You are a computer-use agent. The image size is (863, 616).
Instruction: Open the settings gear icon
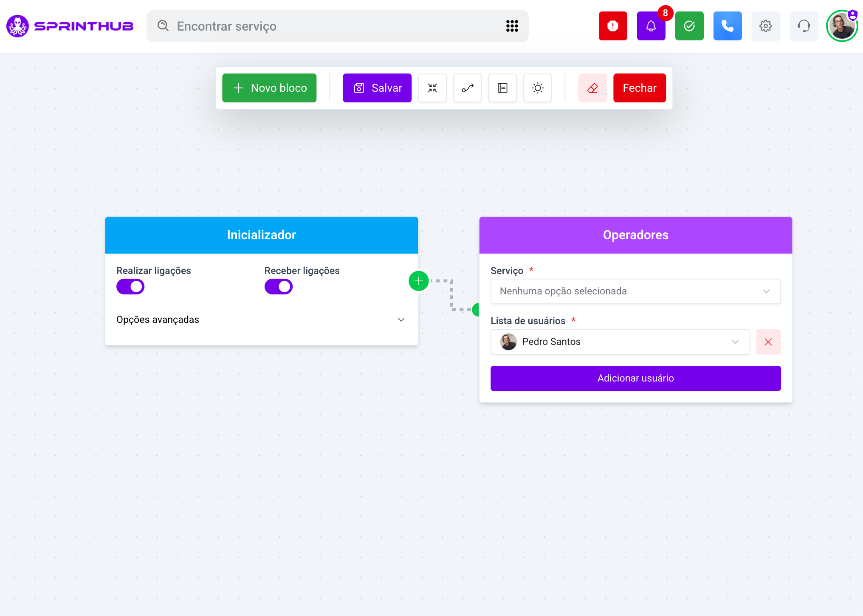(x=765, y=26)
